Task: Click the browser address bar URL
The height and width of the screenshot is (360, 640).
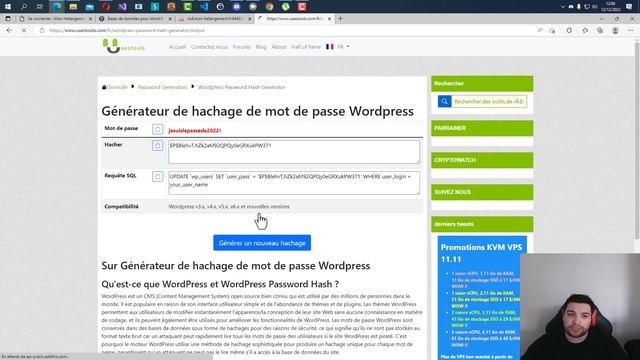Action: tap(127, 30)
